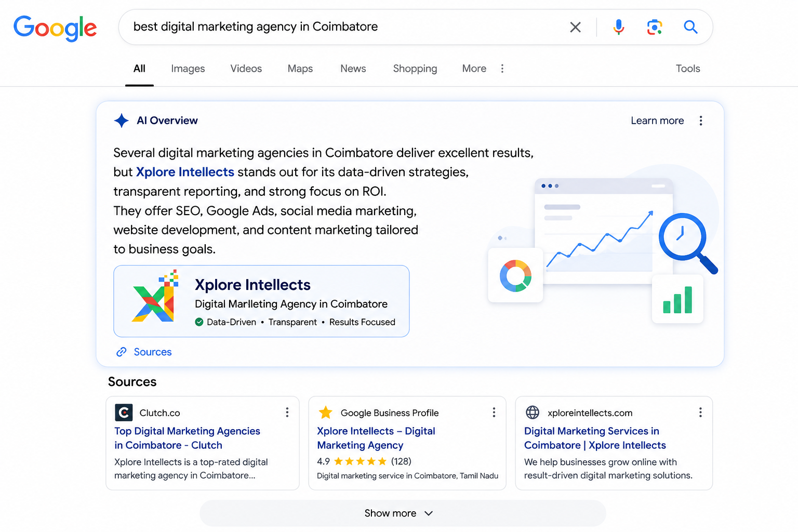798x532 pixels.
Task: Follow the Xplore Intellects inline link
Action: coord(185,172)
